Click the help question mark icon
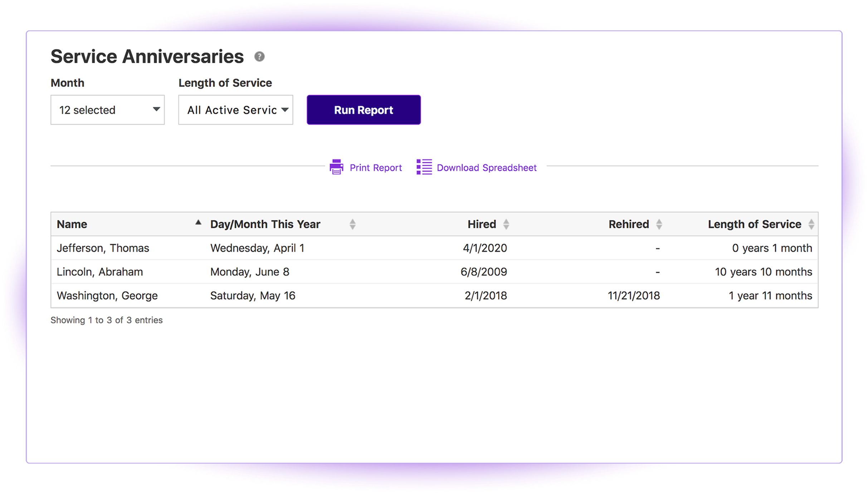The height and width of the screenshot is (494, 868). (259, 57)
